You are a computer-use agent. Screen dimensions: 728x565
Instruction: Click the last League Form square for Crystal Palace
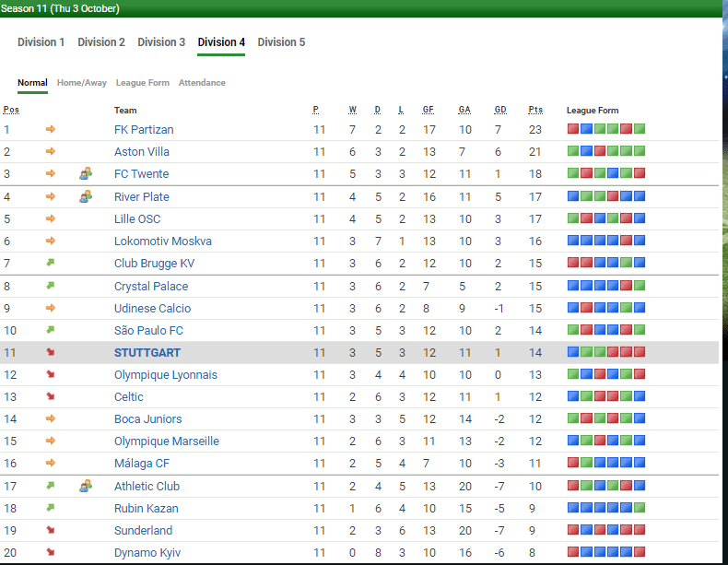tap(640, 286)
